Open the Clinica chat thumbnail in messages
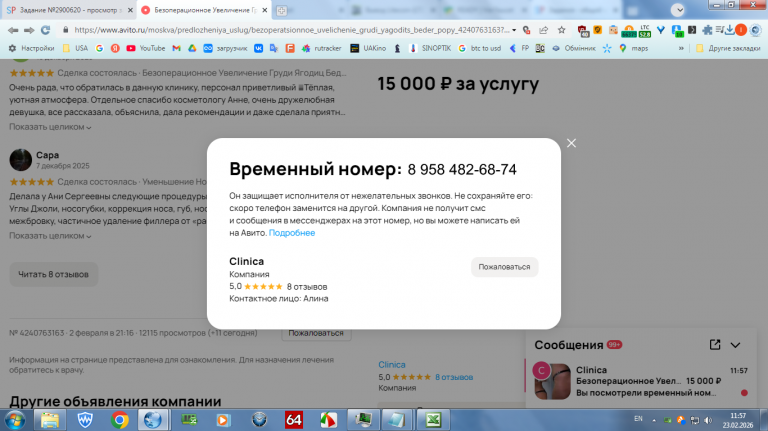 552,381
